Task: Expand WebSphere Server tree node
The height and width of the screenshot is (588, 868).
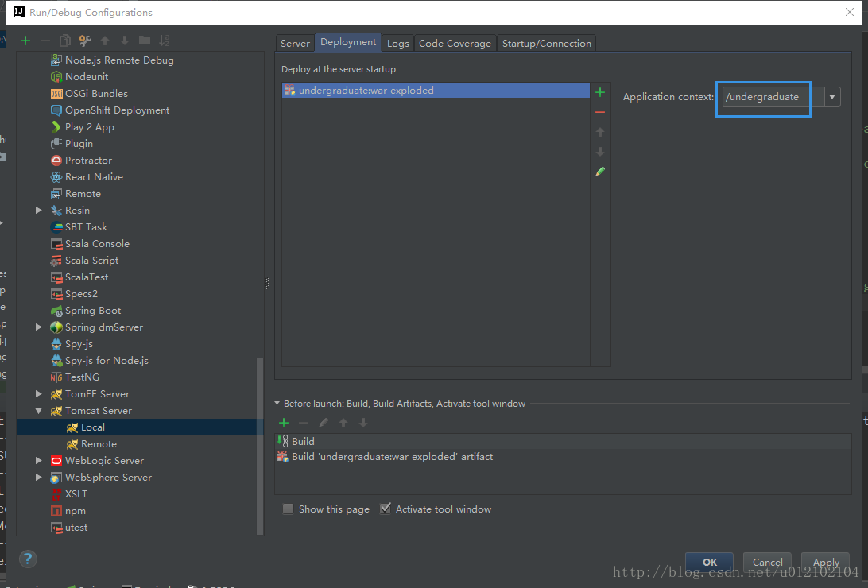Action: (x=39, y=477)
